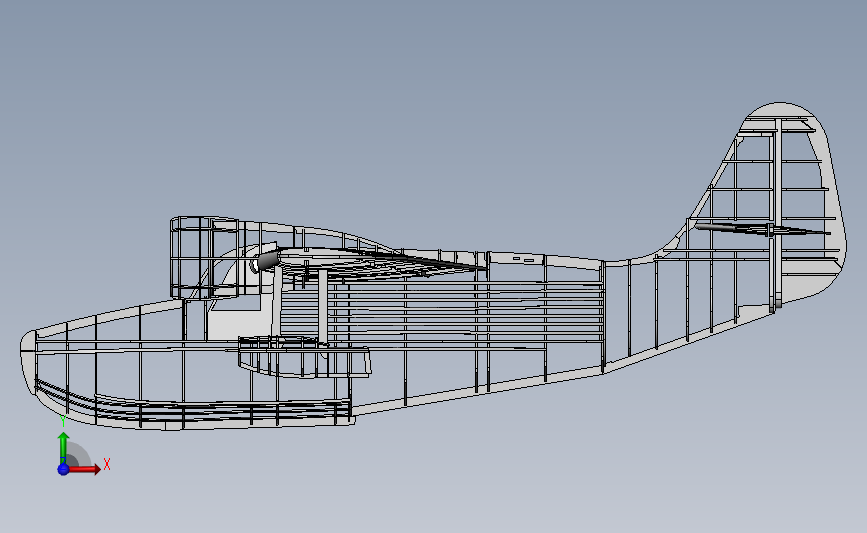The height and width of the screenshot is (533, 867).
Task: Select the rounded nose of the hull
Action: pos(28,362)
